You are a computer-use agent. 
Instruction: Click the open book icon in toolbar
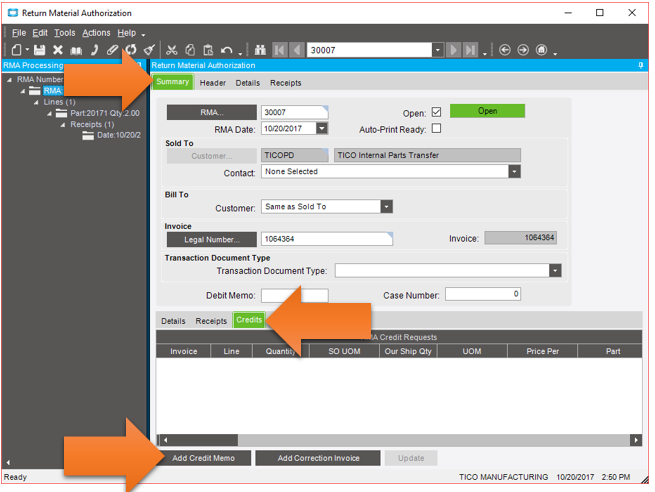pos(76,50)
